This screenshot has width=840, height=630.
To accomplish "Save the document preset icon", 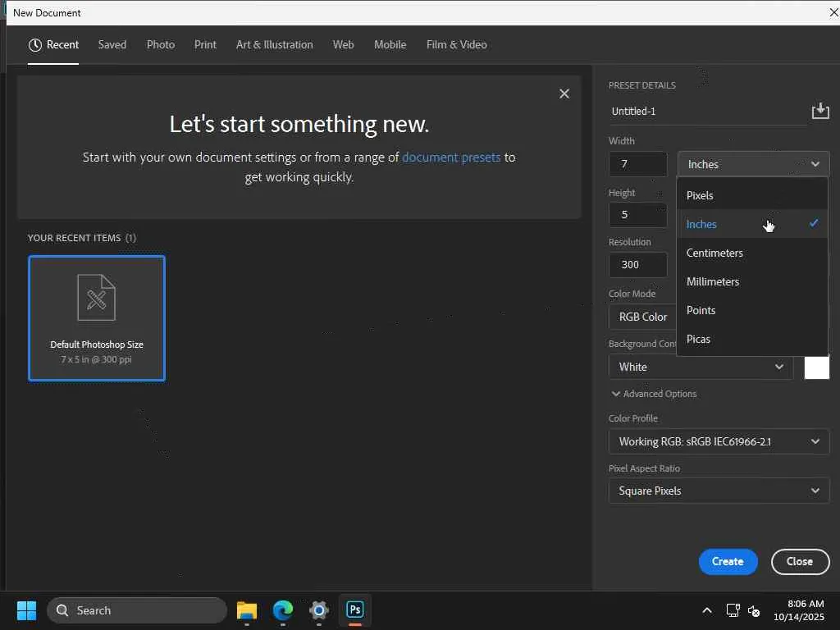I will [820, 111].
